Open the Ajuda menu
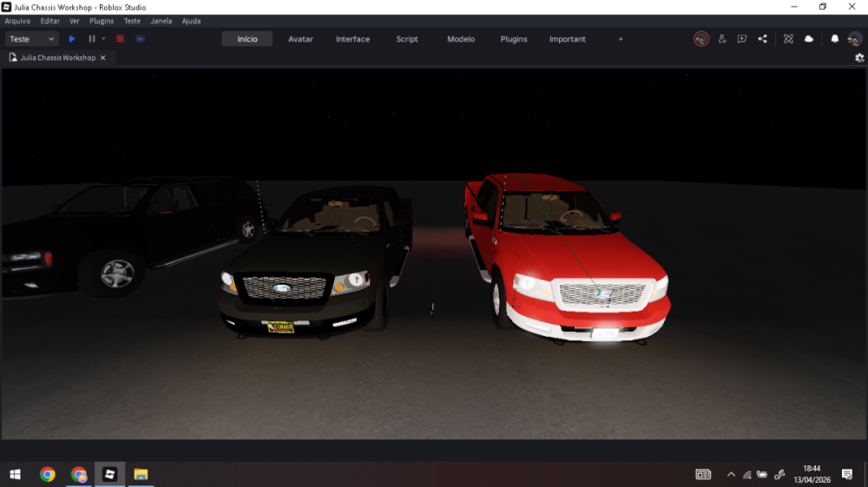Viewport: 868px width, 487px height. click(192, 21)
